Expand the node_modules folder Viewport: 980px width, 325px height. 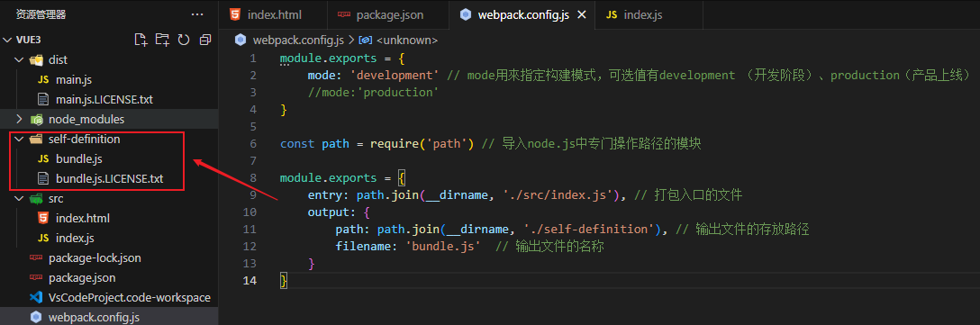19,119
